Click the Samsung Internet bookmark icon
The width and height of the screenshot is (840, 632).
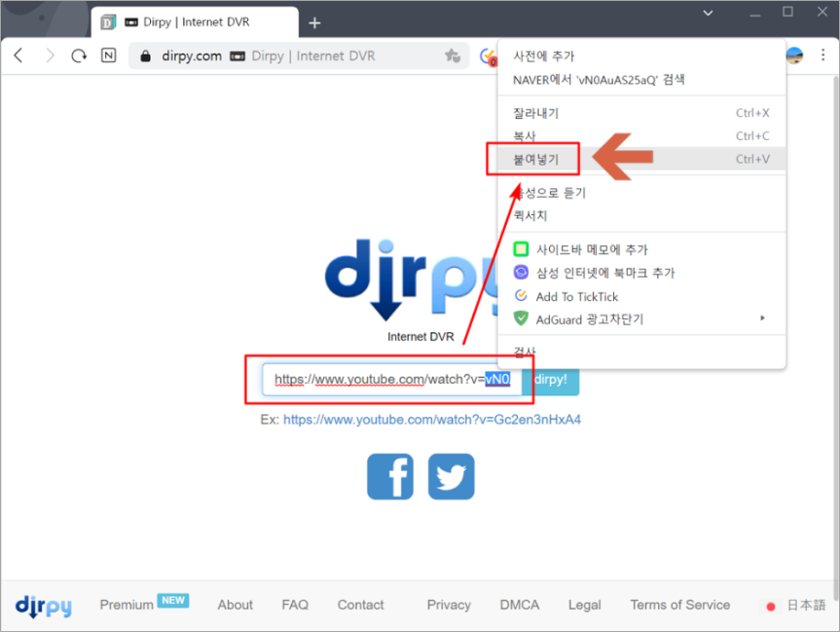click(x=521, y=273)
